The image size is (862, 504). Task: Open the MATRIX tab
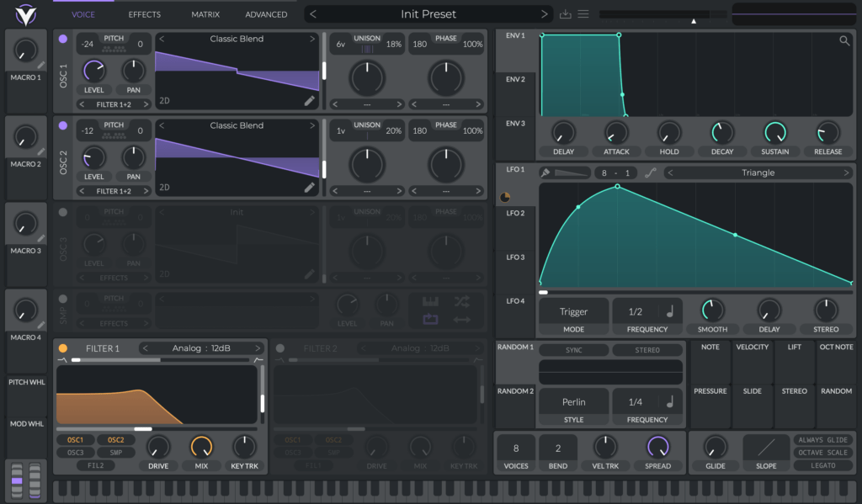(205, 14)
